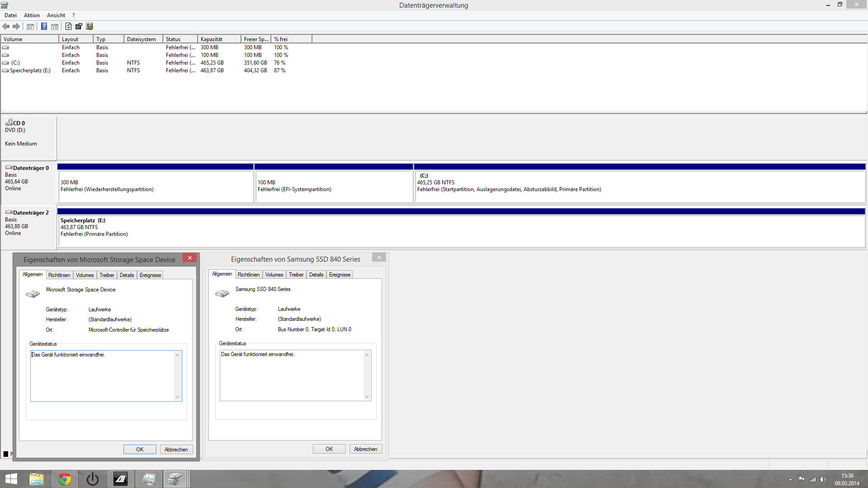868x488 pixels.
Task: Open the Aktion menu
Action: click(32, 15)
